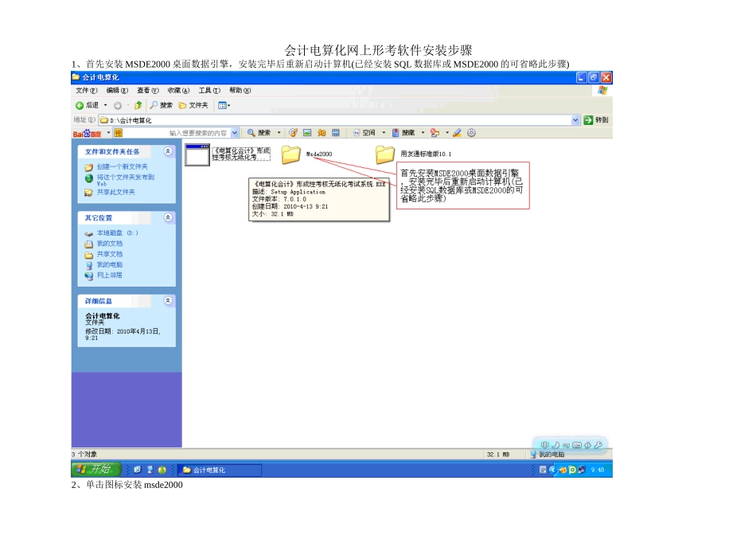756x535 pixels.
Task: Click the Baidu search input box
Action: [x=177, y=133]
